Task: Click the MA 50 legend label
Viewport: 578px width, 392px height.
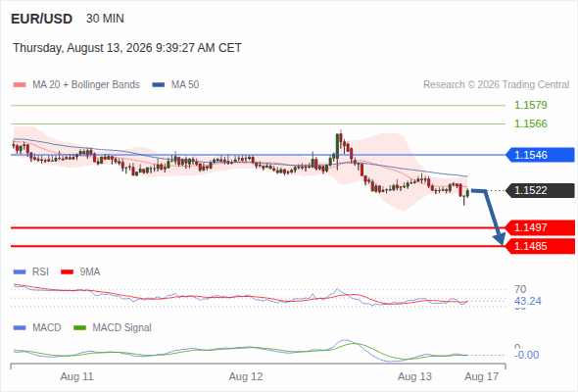Action: tap(185, 85)
